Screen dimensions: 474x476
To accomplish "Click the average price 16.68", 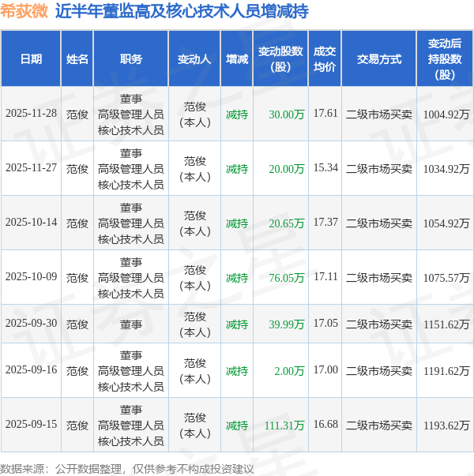I will pyautogui.click(x=325, y=424).
